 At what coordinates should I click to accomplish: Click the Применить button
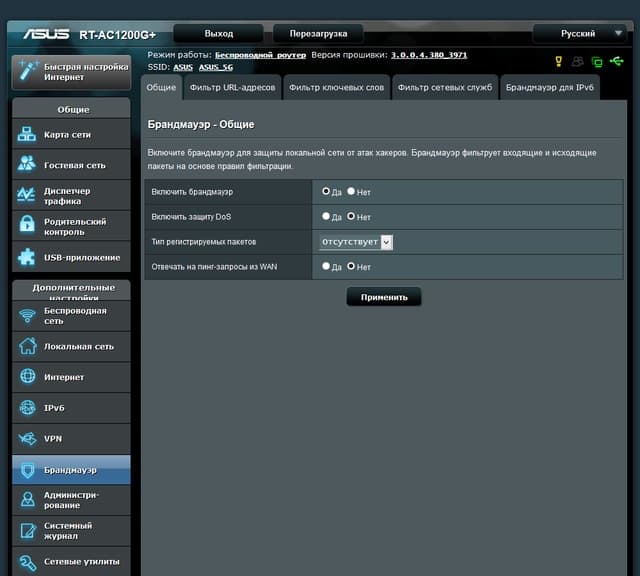(384, 297)
